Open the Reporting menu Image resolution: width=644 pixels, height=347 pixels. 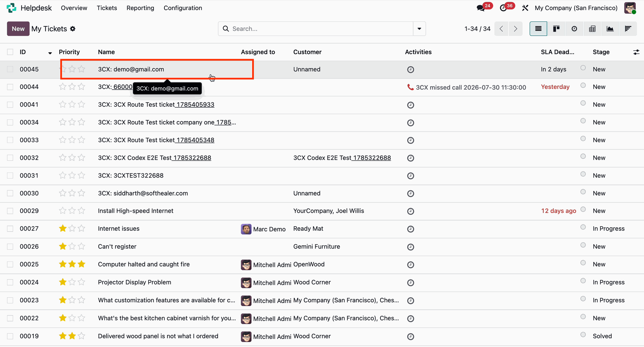(140, 8)
